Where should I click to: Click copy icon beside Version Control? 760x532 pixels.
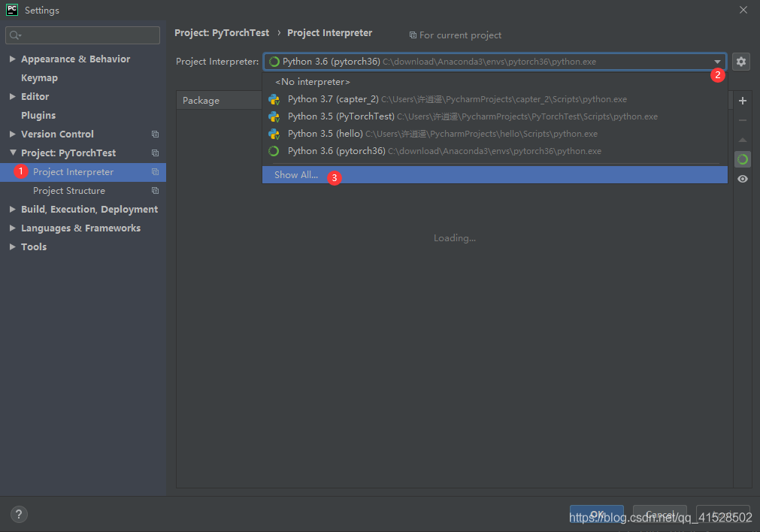155,135
